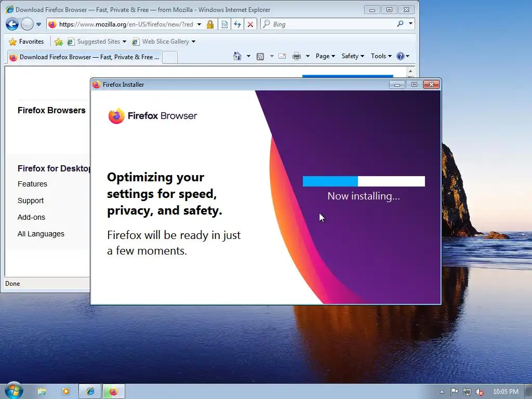
Task: Open the Page menu
Action: coord(325,56)
